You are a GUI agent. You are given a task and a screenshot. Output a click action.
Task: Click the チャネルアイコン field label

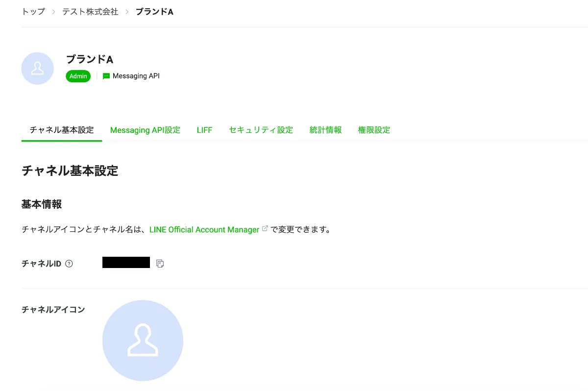click(53, 309)
